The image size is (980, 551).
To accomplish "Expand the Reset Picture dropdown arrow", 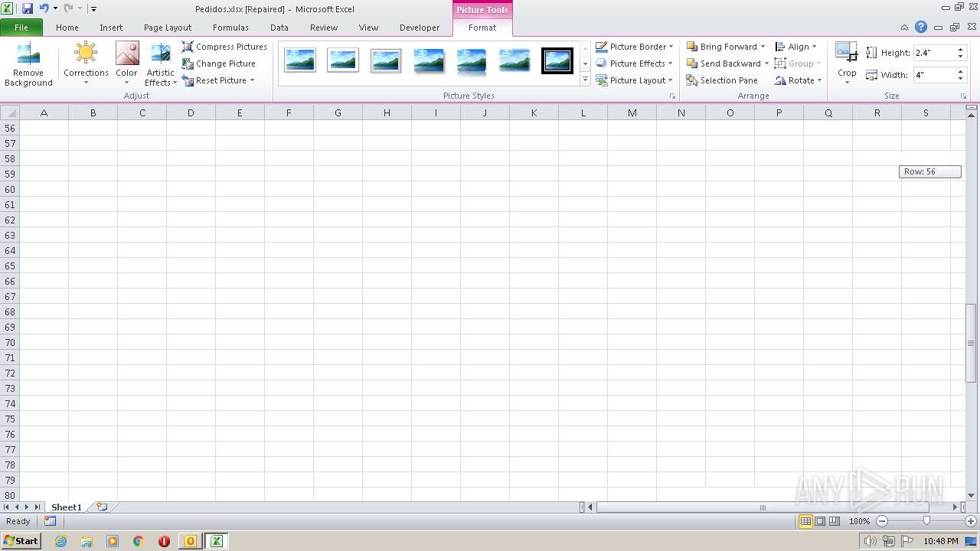I will (x=252, y=80).
